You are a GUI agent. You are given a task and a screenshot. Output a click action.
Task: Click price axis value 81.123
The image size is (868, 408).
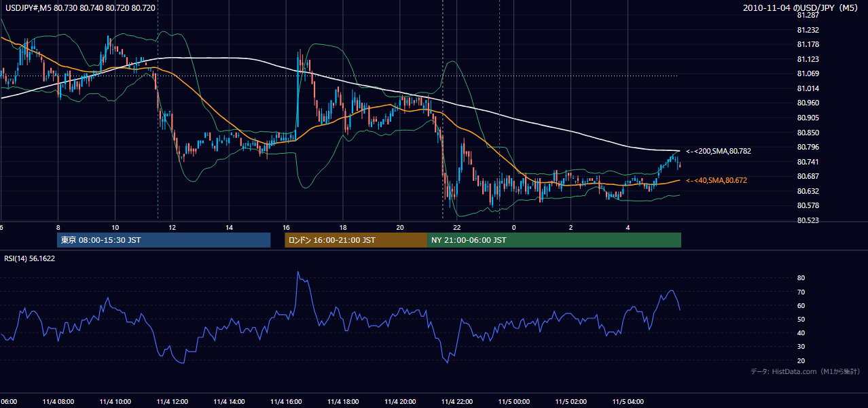808,59
